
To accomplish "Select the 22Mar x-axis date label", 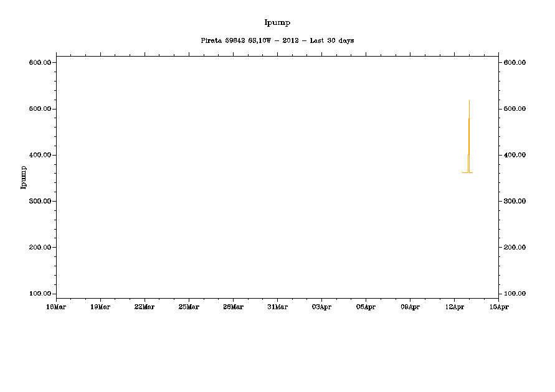I will (145, 307).
